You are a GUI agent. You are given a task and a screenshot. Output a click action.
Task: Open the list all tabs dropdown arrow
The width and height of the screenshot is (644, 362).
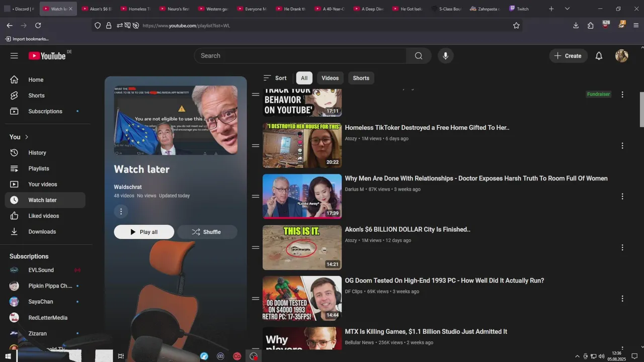pos(567,9)
